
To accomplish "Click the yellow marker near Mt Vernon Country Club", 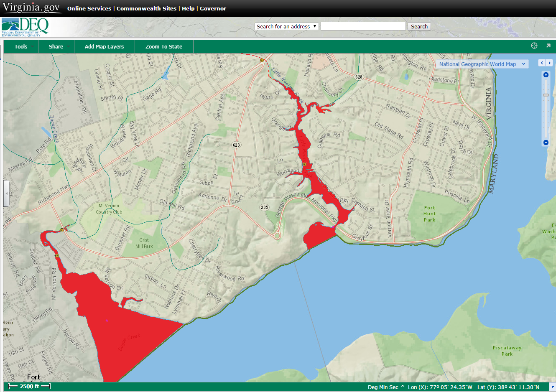I will pos(62,230).
